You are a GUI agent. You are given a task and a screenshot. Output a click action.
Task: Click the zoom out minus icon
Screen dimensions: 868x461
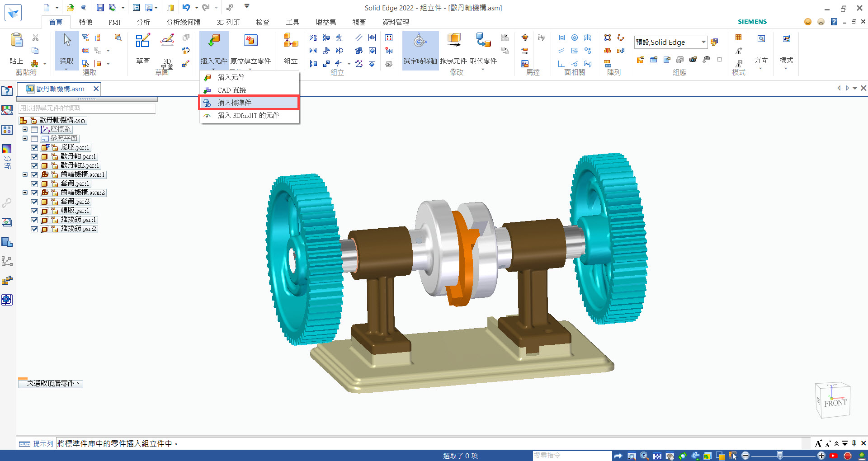pos(745,456)
